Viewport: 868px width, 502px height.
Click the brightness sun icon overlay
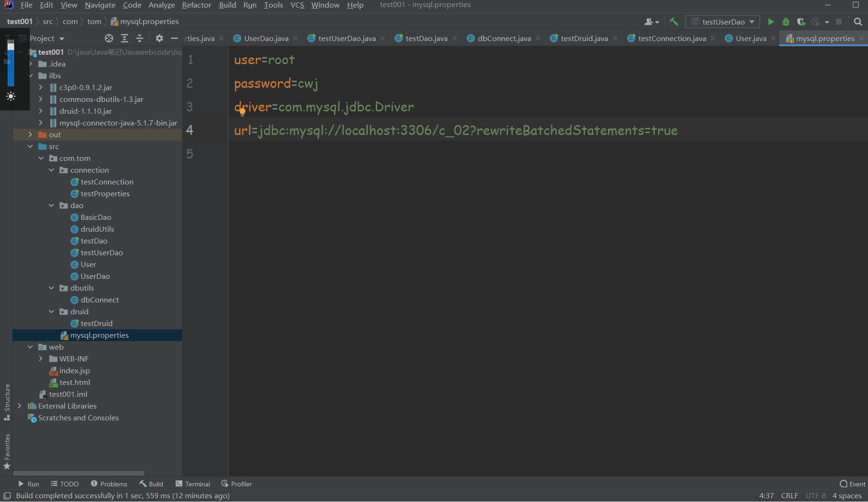click(x=11, y=96)
